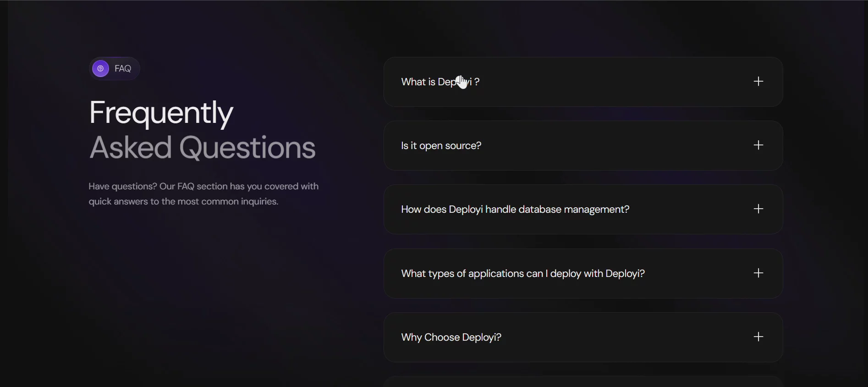Click the 'FAQ' label in the badge

[123, 69]
